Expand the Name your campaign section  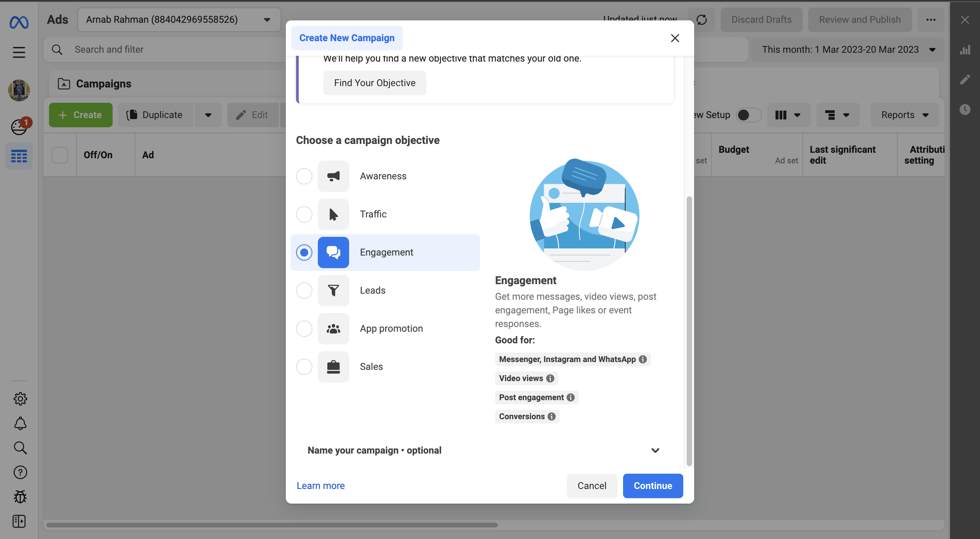coord(655,451)
